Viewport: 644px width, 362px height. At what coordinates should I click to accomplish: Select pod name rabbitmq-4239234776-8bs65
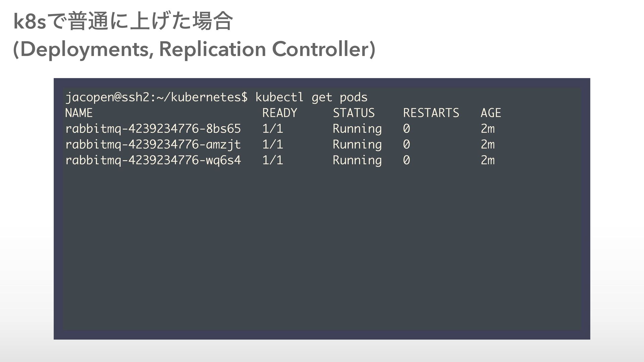tap(153, 129)
